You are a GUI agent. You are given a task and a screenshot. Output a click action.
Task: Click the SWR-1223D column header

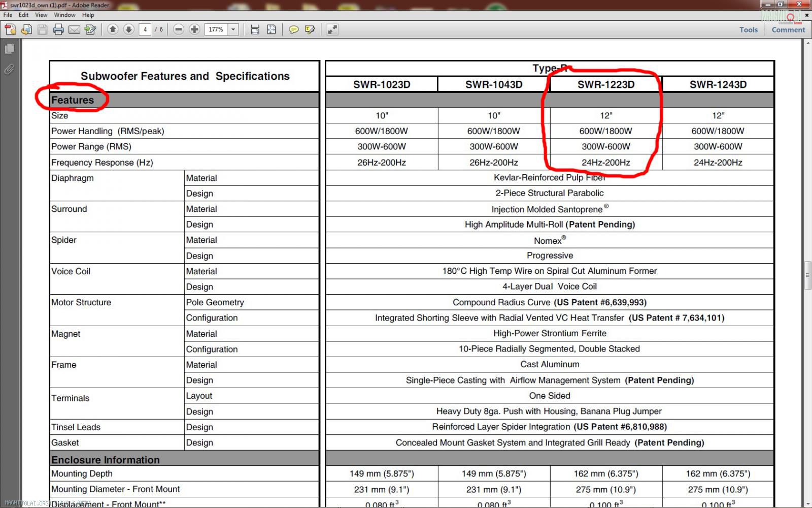coord(606,84)
